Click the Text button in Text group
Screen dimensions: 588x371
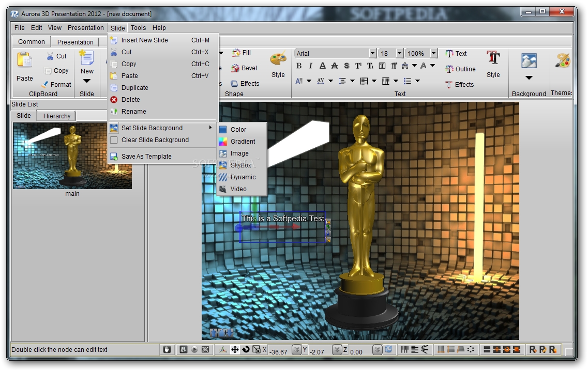[x=456, y=54]
